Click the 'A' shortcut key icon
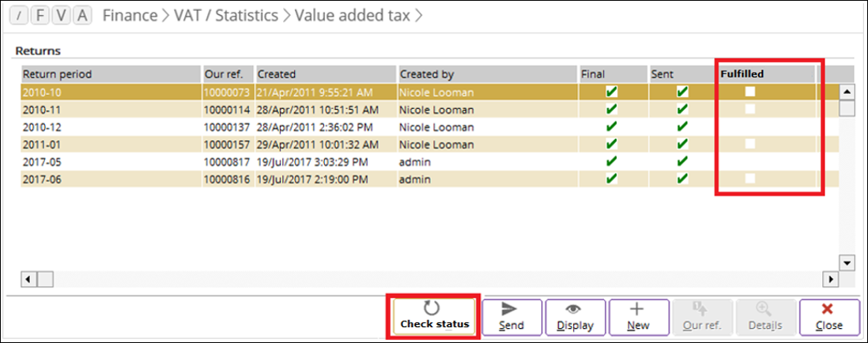Screen dimensions: 868x343 pos(82,16)
